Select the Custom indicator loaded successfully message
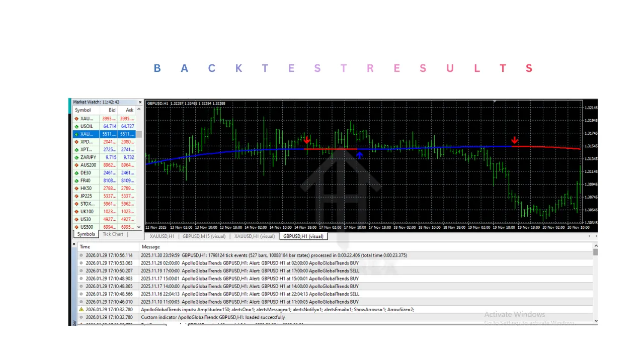Viewport: 644px width, 362px height. (213, 317)
